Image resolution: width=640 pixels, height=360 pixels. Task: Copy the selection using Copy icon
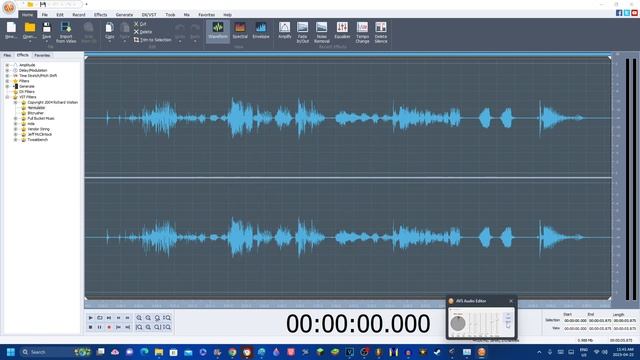pos(109,29)
